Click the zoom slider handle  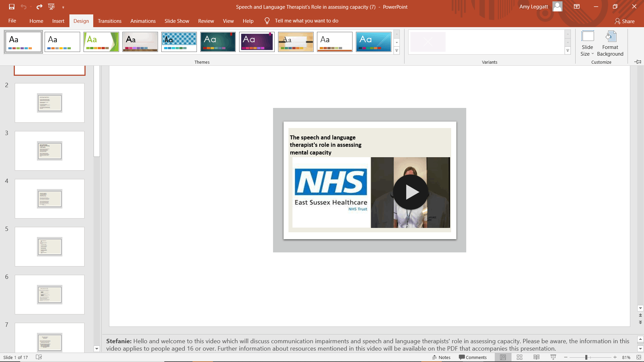click(586, 357)
